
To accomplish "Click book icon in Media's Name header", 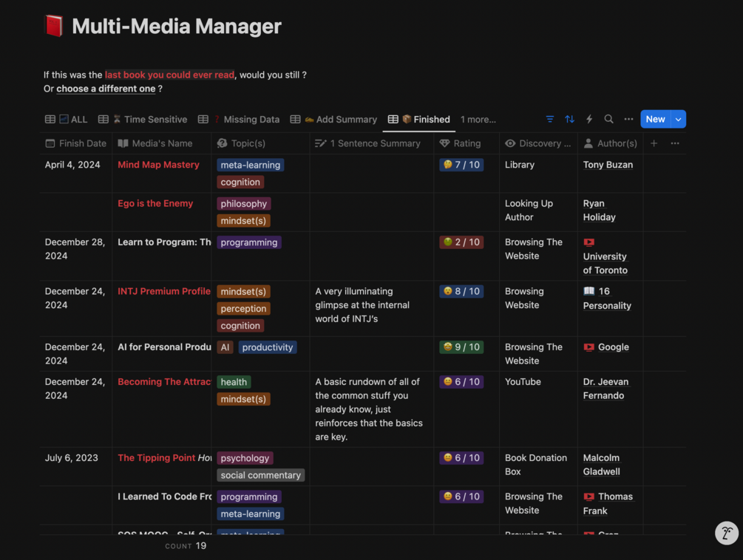I will pos(123,143).
